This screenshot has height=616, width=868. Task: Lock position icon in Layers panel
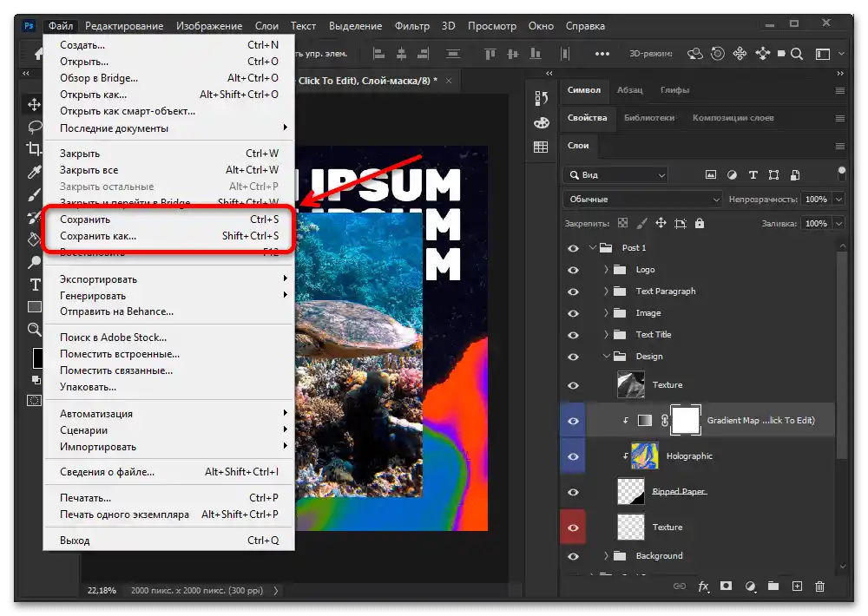pos(661,223)
